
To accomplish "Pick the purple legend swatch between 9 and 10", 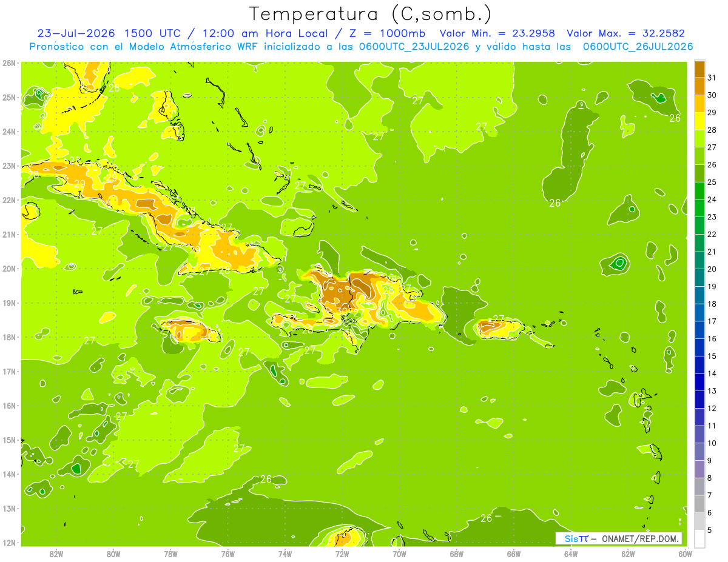I will [x=699, y=452].
